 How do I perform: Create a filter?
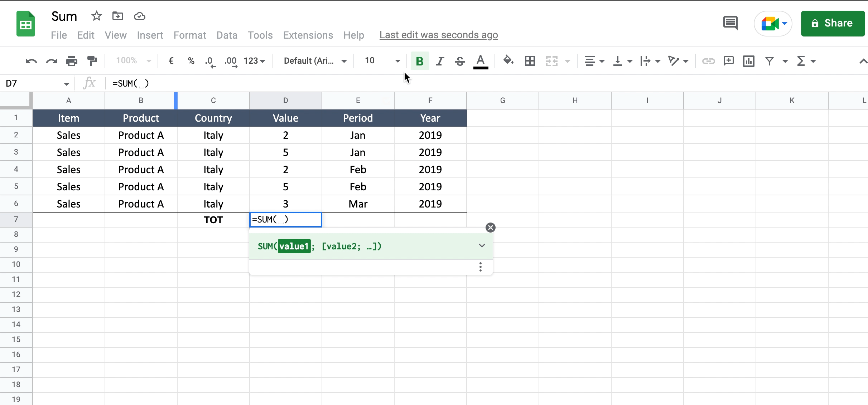pyautogui.click(x=769, y=61)
